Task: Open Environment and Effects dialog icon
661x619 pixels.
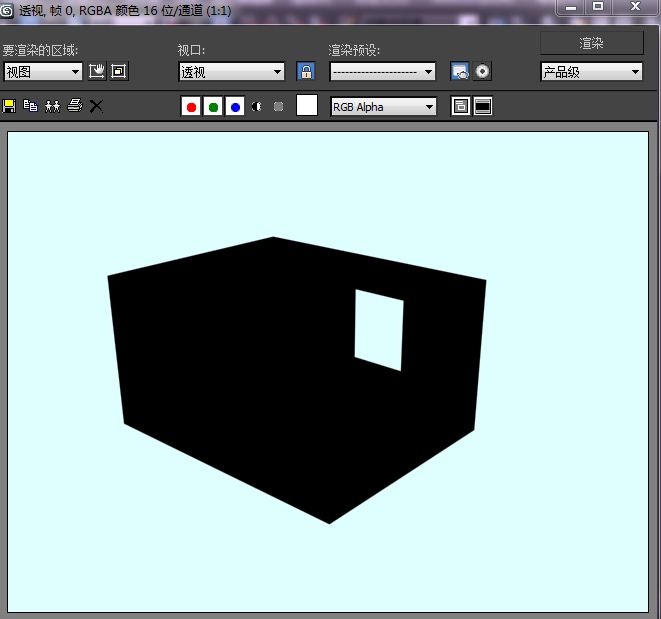Action: 482,71
